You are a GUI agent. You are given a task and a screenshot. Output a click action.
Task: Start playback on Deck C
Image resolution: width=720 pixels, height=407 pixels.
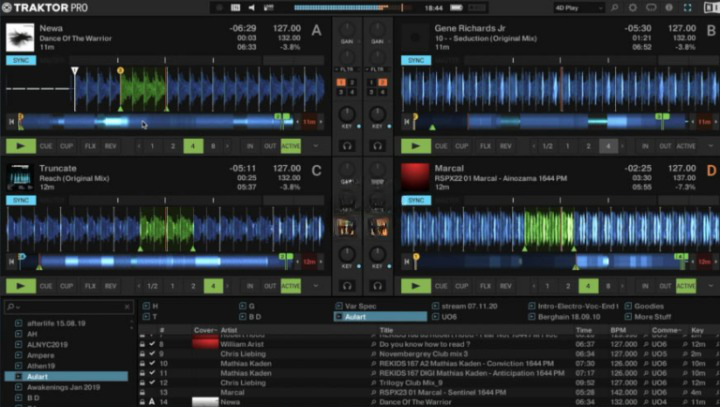pos(21,286)
